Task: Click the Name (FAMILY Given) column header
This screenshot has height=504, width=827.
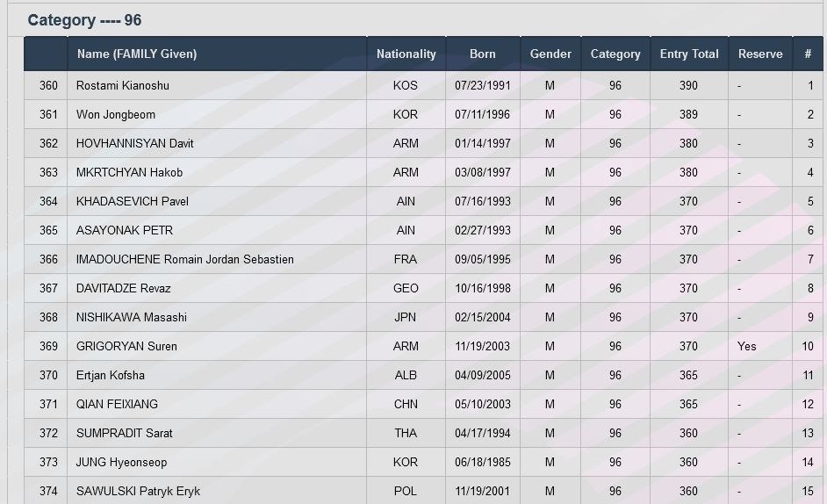Action: [x=136, y=54]
